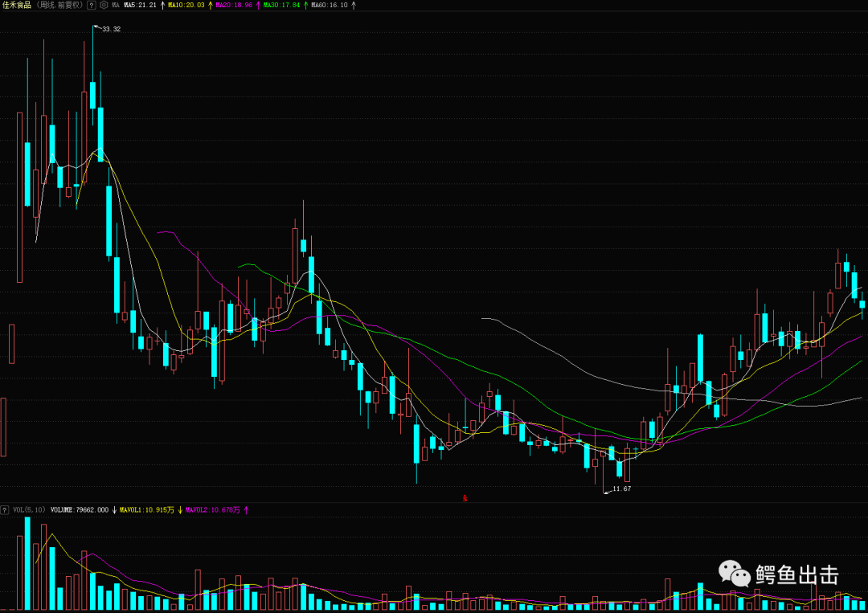Click the 佳禾食品 stock name
Viewport: 868px width, 613px height.
tap(17, 5)
